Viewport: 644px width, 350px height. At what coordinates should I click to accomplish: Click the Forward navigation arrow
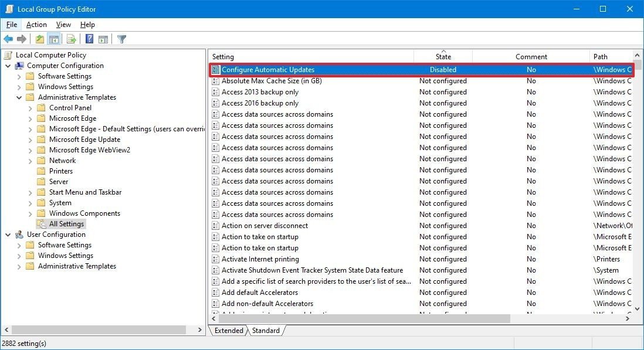click(x=22, y=39)
